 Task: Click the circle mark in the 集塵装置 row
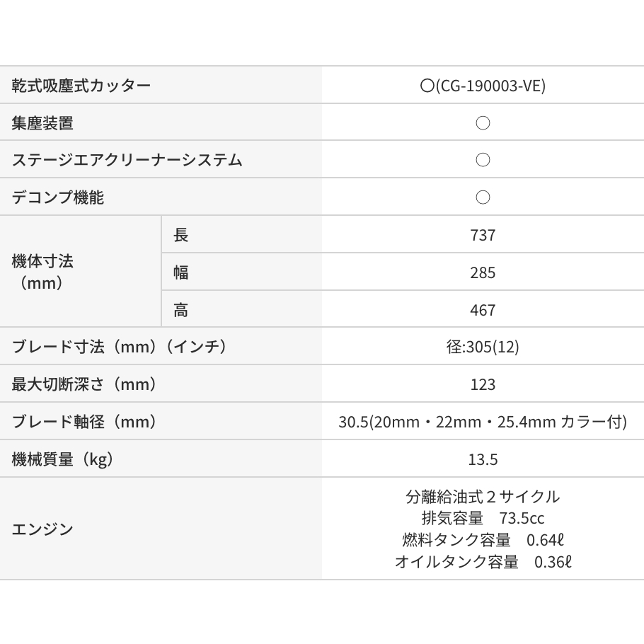(x=483, y=123)
